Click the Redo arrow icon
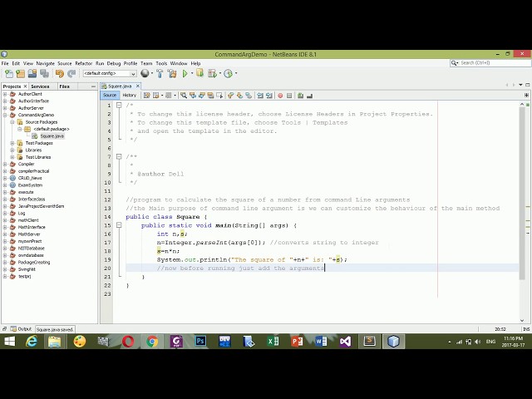Image resolution: width=532 pixels, height=399 pixels. tap(71, 73)
